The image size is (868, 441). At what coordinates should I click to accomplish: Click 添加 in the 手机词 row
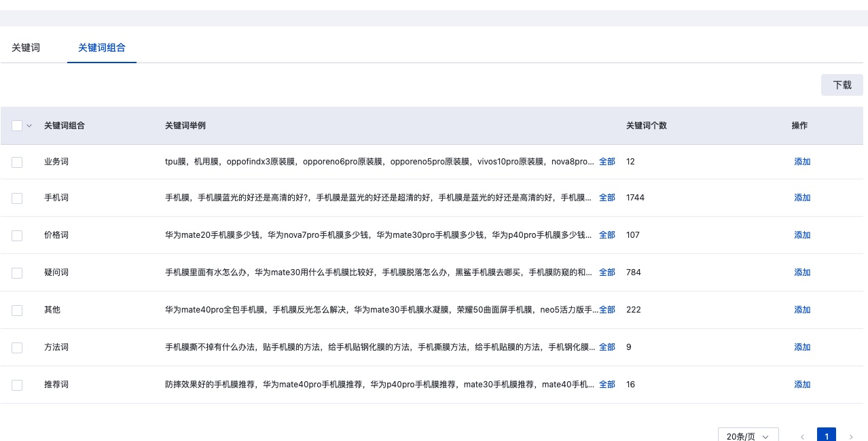[x=801, y=198]
